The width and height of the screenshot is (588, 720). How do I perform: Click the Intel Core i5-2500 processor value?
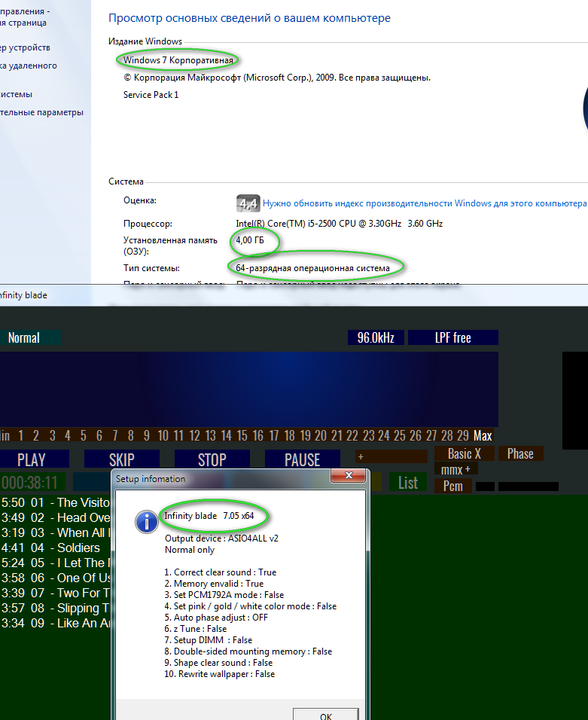click(x=340, y=224)
